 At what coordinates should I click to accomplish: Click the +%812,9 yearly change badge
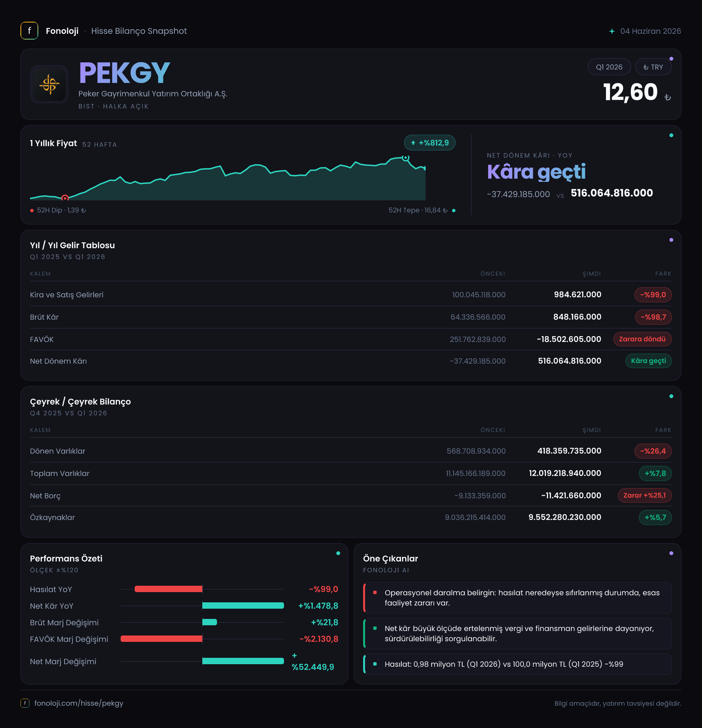coord(430,143)
